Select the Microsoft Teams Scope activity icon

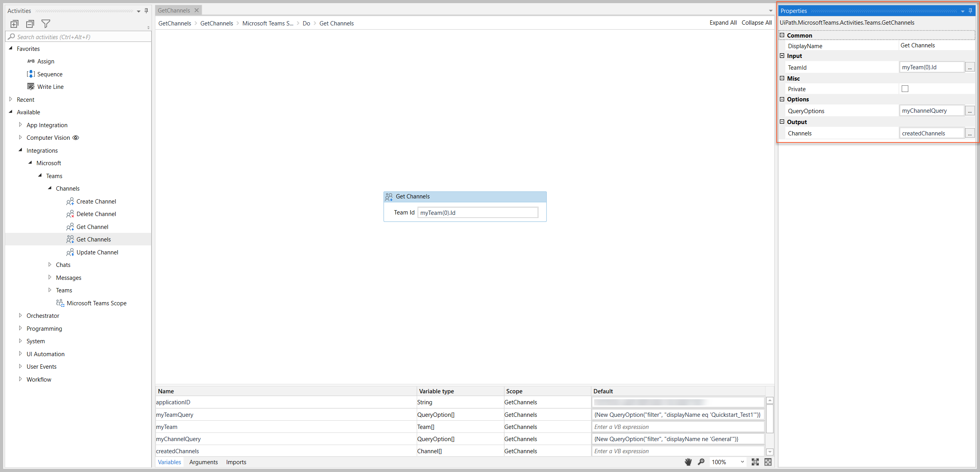pos(60,303)
